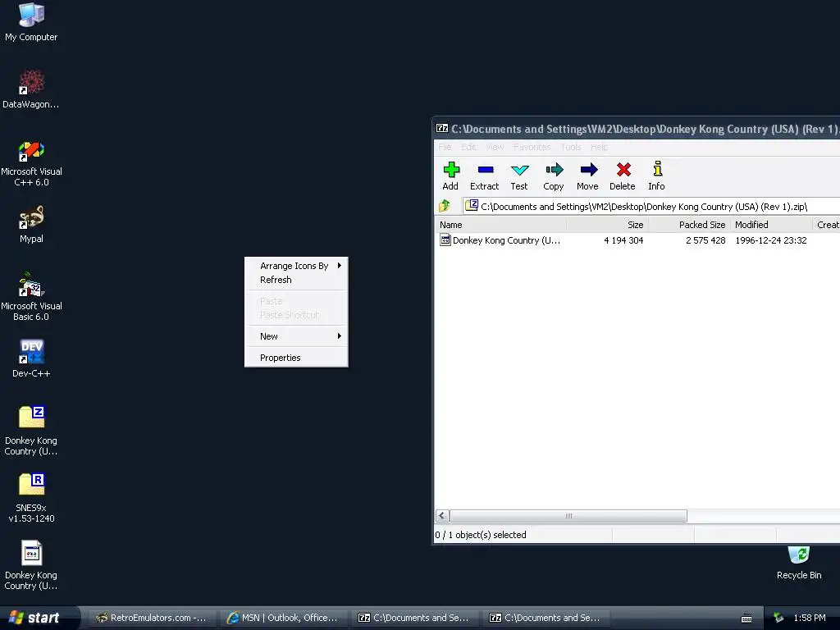Click the network tray icon beside clock
The width and height of the screenshot is (840, 630).
pos(778,618)
